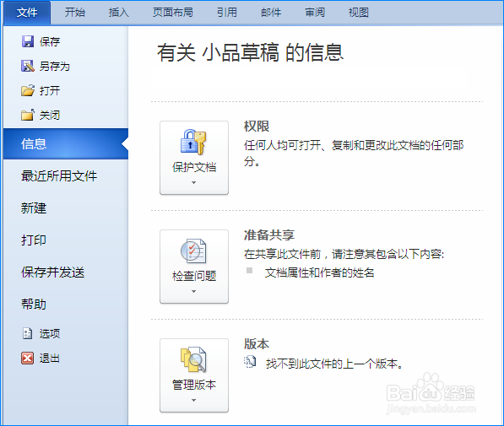The height and width of the screenshot is (426, 504).
Task: Click the 另存为 label
Action: click(55, 66)
